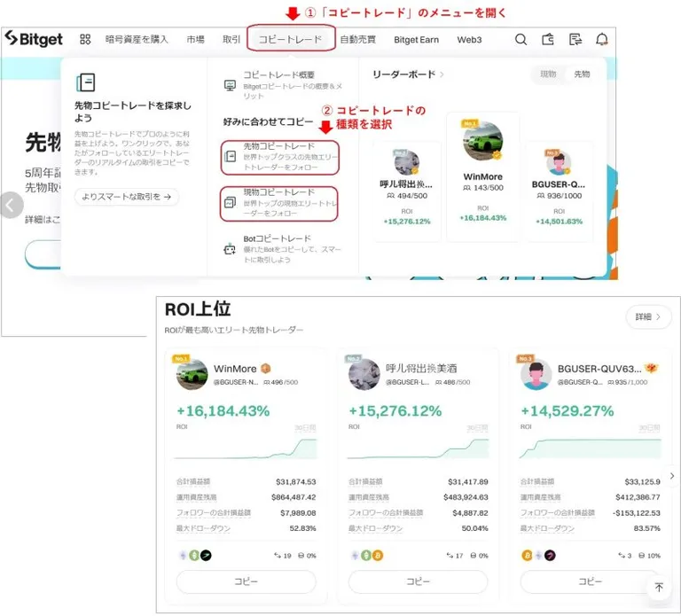Open BGUSER-Q avatar in leaderboard
The width and height of the screenshot is (681, 616).
coord(559,162)
